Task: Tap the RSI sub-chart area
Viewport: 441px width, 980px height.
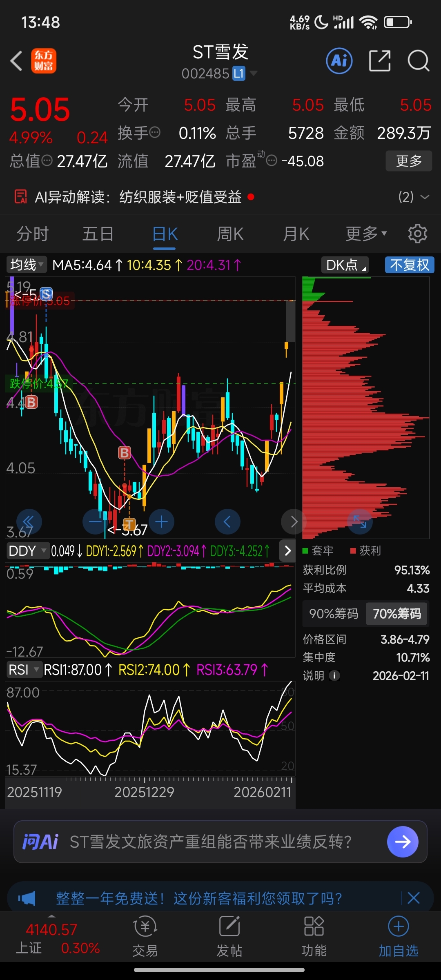Action: pyautogui.click(x=150, y=728)
